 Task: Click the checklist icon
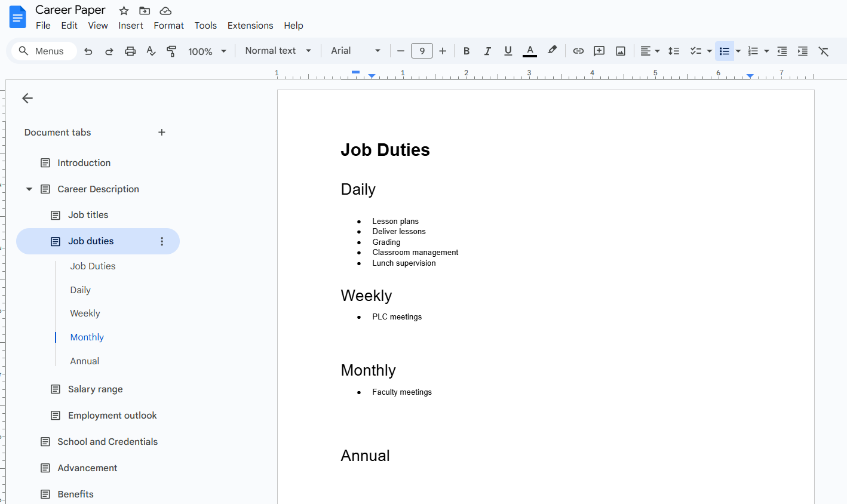[x=695, y=51]
